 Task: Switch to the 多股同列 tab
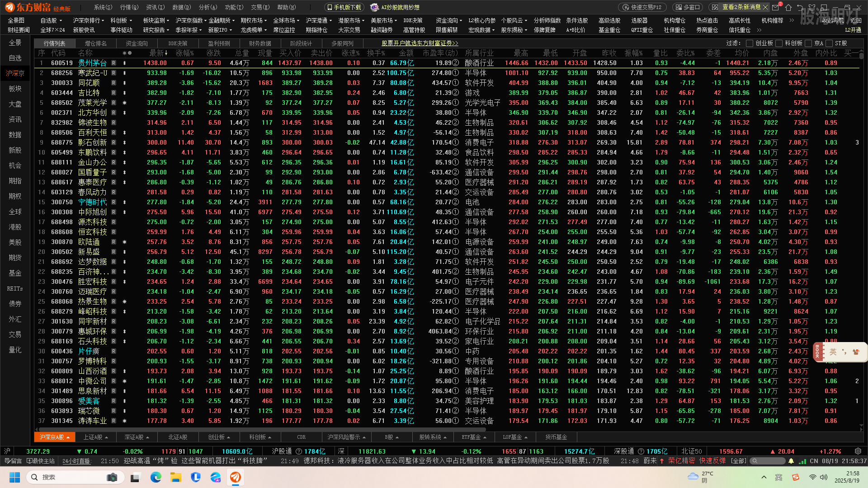click(x=342, y=43)
